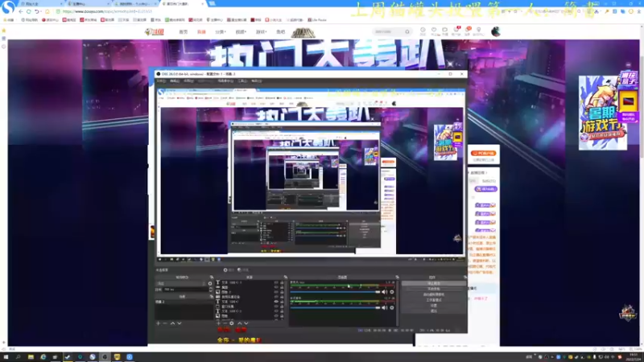The width and height of the screenshot is (644, 362).
Task: Click browser address bar URL
Action: click(x=107, y=11)
